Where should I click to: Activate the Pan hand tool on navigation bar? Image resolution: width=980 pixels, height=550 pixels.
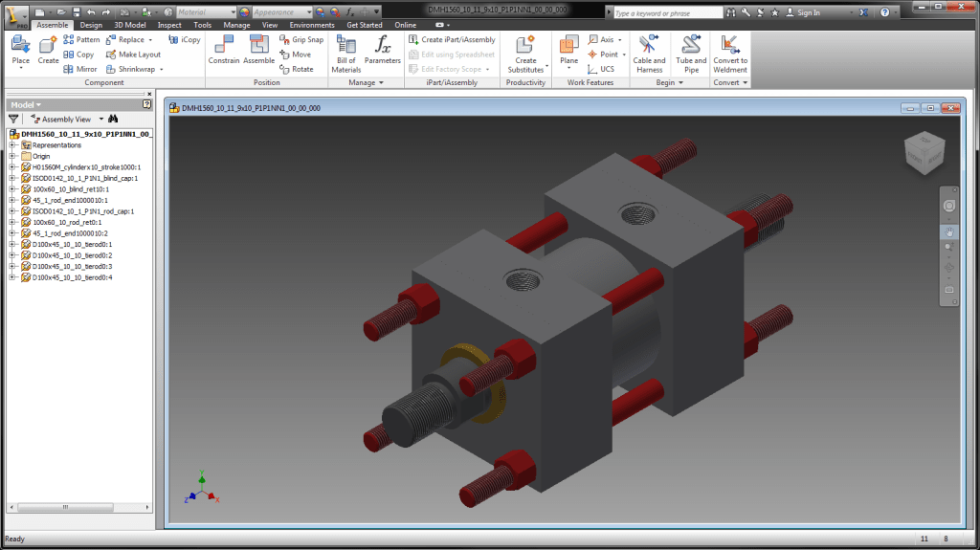(949, 231)
